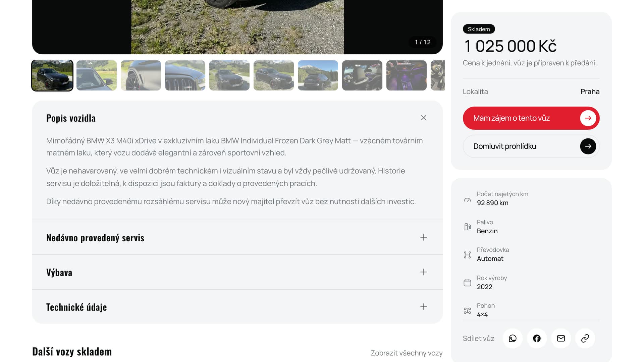Click the black arrow on Domluvit prohlídku
This screenshot has width=644, height=362.
click(x=588, y=146)
